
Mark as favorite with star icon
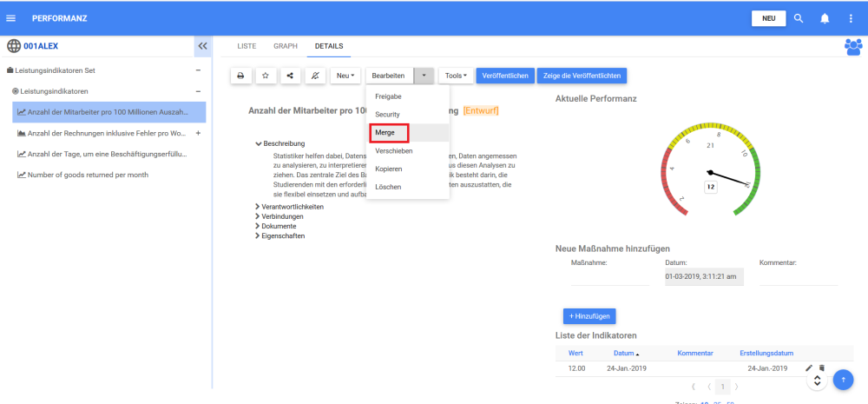(x=265, y=76)
